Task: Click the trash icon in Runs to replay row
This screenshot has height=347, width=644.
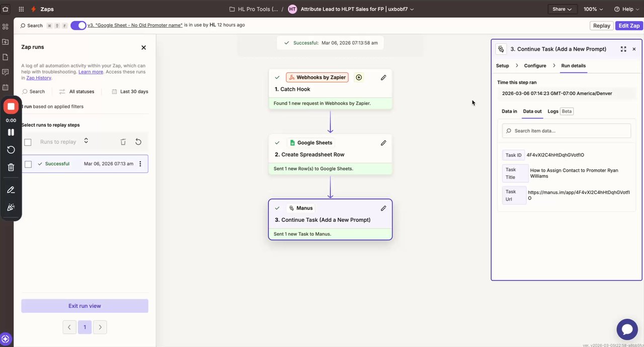Action: click(x=123, y=142)
